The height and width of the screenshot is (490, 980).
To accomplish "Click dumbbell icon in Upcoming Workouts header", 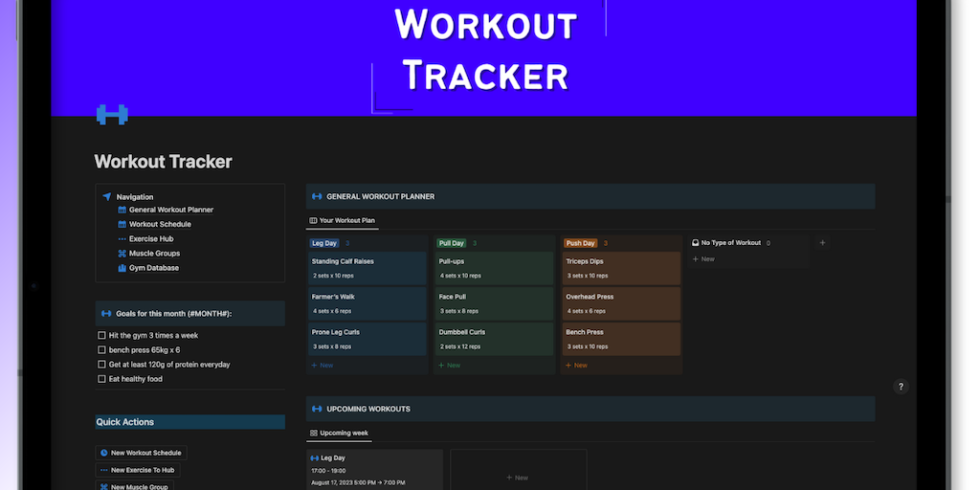I will 317,409.
